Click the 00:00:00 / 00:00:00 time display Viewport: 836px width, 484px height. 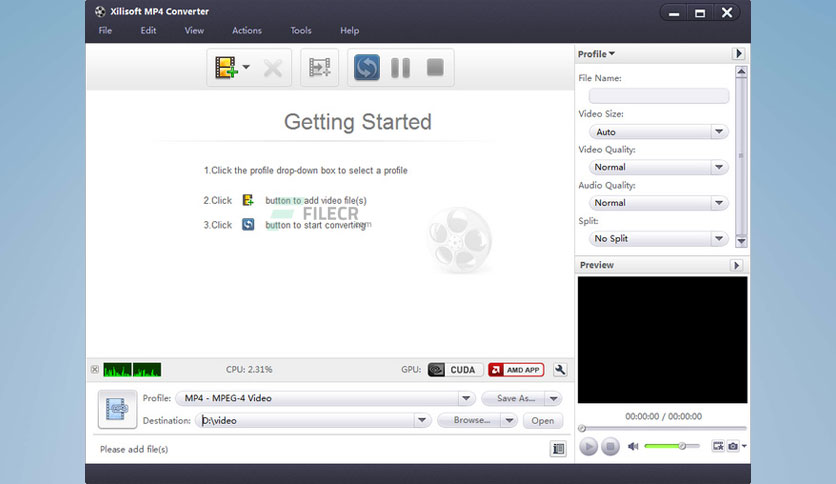click(663, 416)
